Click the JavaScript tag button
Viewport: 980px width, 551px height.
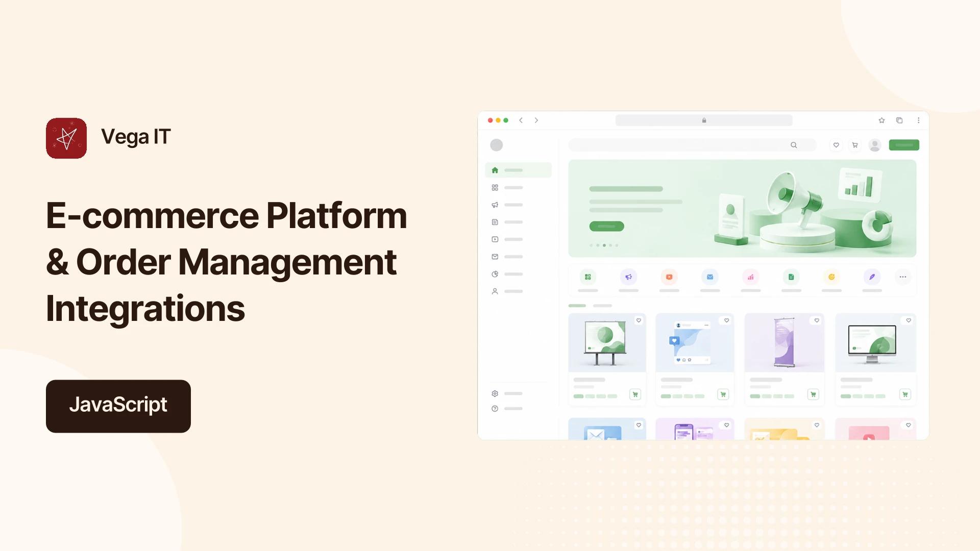[118, 406]
